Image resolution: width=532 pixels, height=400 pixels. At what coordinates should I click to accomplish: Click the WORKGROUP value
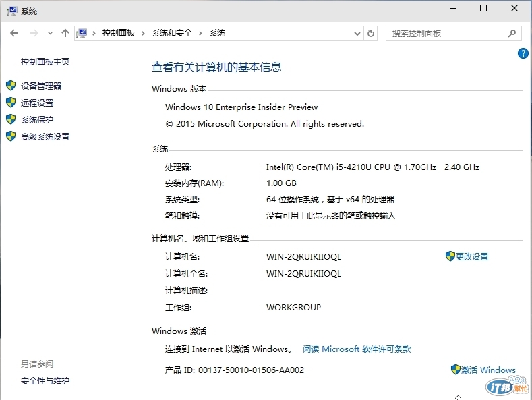[x=293, y=308]
